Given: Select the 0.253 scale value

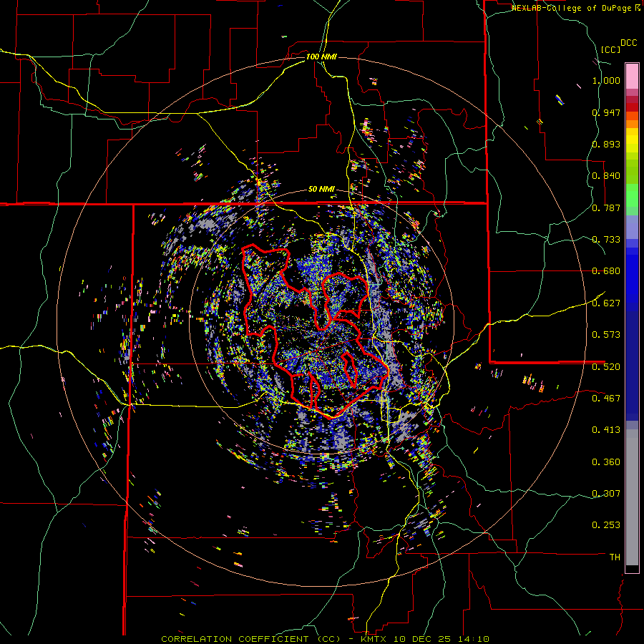Looking at the screenshot, I should (606, 525).
